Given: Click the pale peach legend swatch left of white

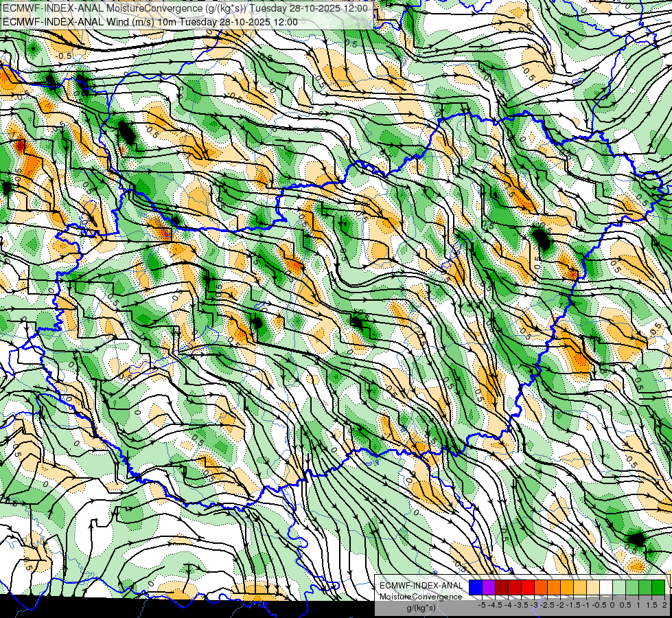Looking at the screenshot, I should click(x=593, y=587).
